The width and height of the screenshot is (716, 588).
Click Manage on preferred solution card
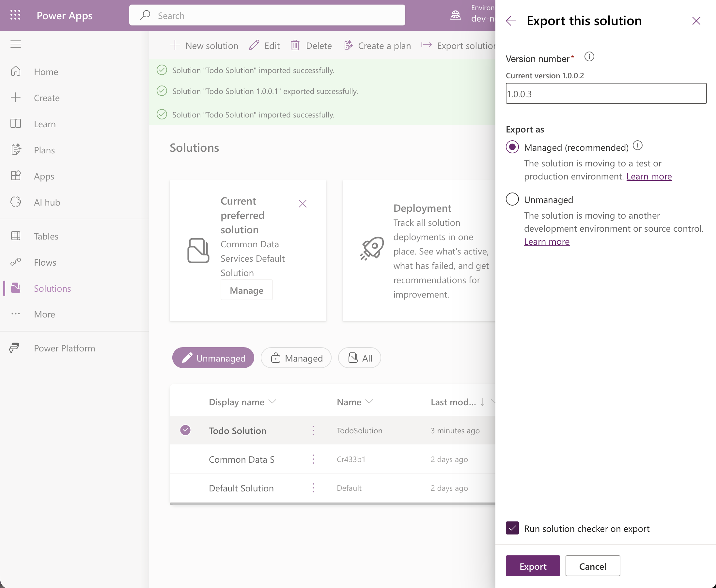pyautogui.click(x=246, y=290)
